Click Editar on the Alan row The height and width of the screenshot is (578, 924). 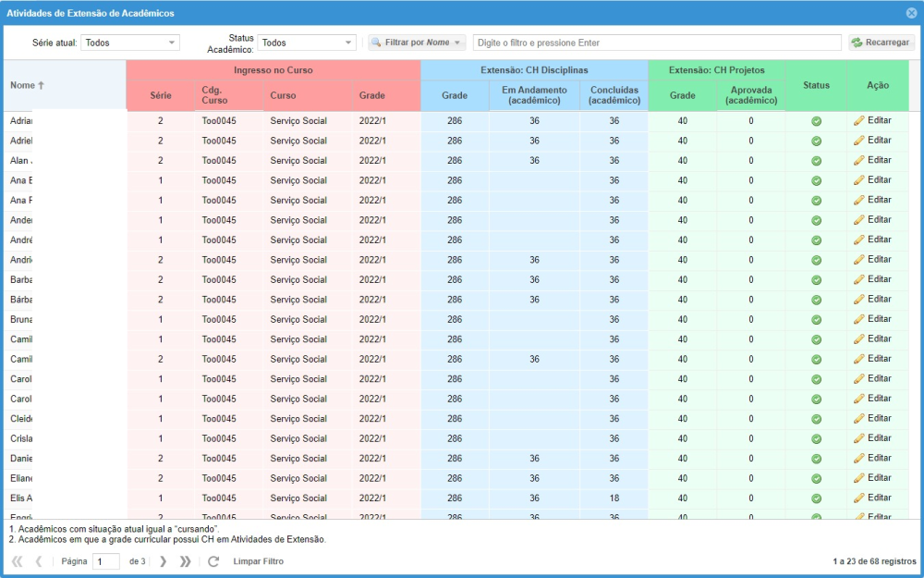(x=872, y=161)
